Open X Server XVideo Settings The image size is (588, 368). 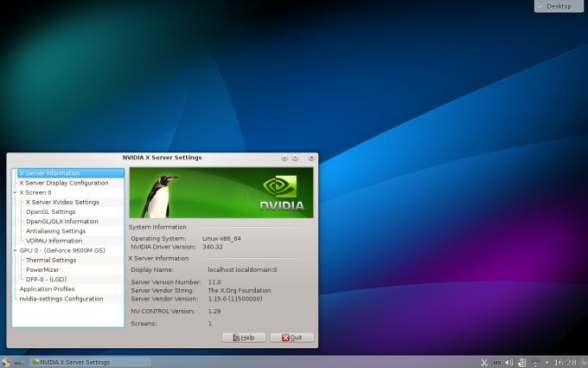click(62, 202)
